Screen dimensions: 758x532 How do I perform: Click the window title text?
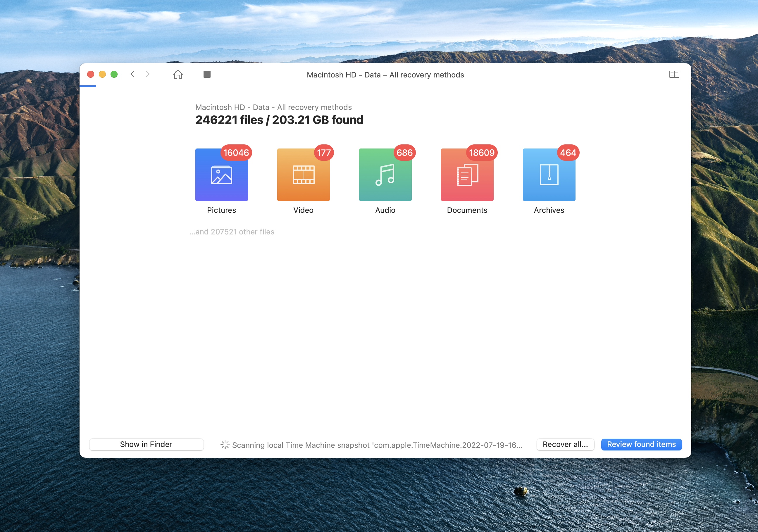pyautogui.click(x=385, y=75)
